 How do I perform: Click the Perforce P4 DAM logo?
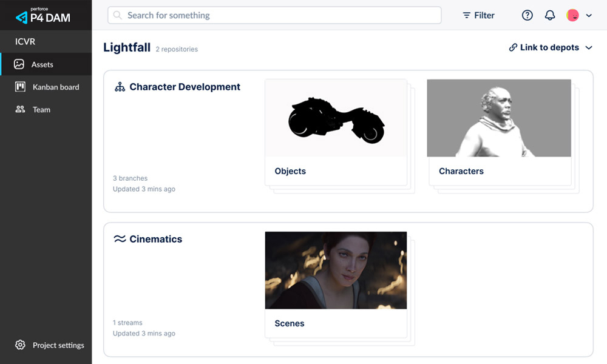tap(42, 16)
